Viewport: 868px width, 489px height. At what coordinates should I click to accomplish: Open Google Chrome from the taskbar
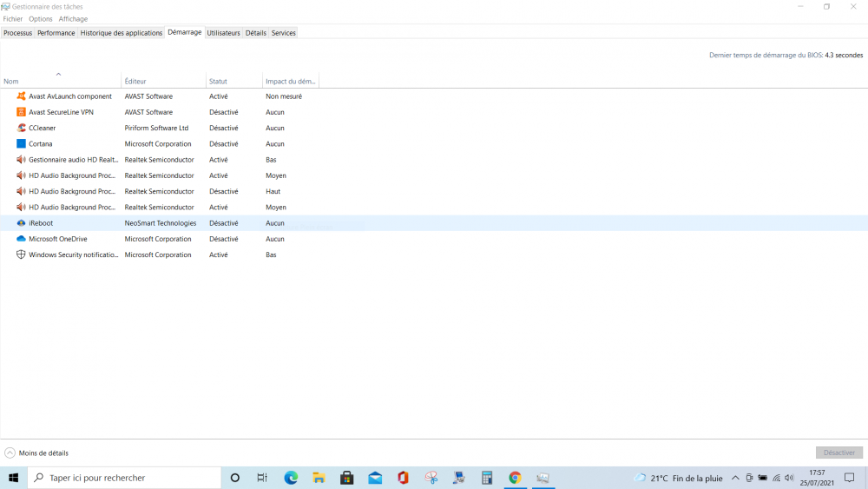515,478
